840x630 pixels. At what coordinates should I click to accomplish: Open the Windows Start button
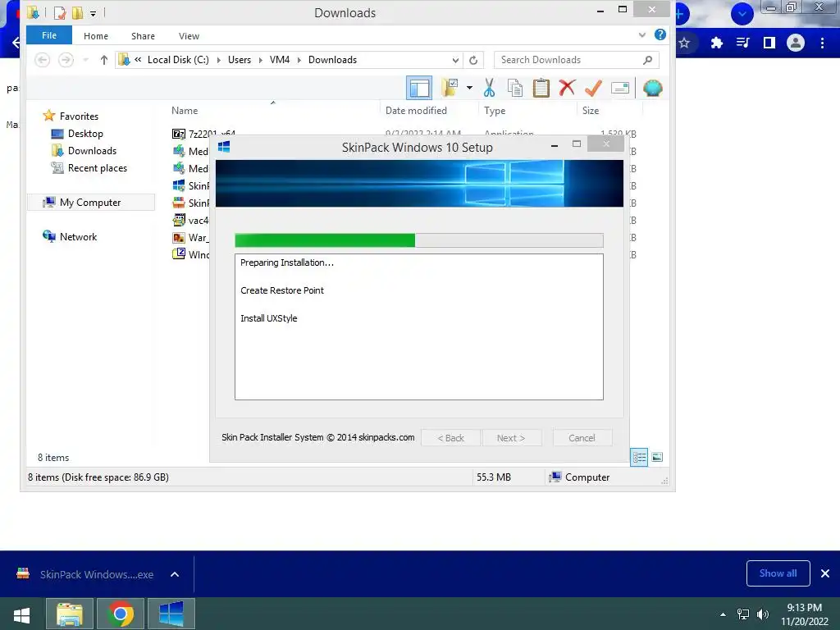pos(21,614)
